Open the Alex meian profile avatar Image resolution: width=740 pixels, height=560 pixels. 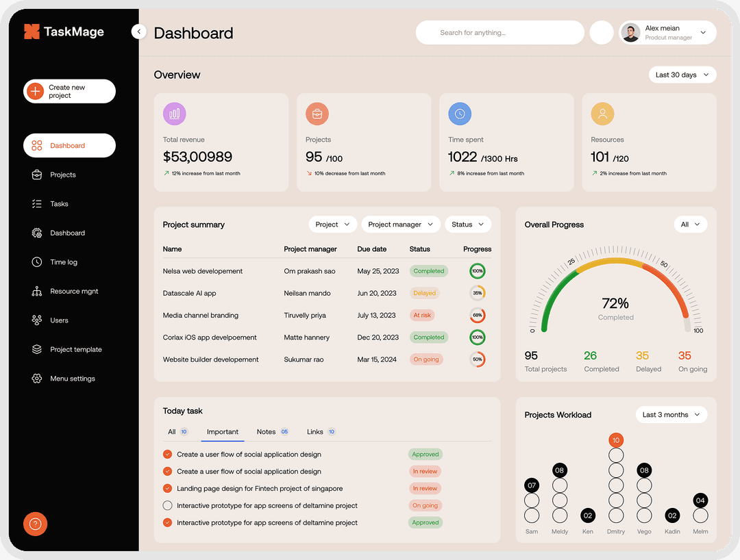coord(631,33)
